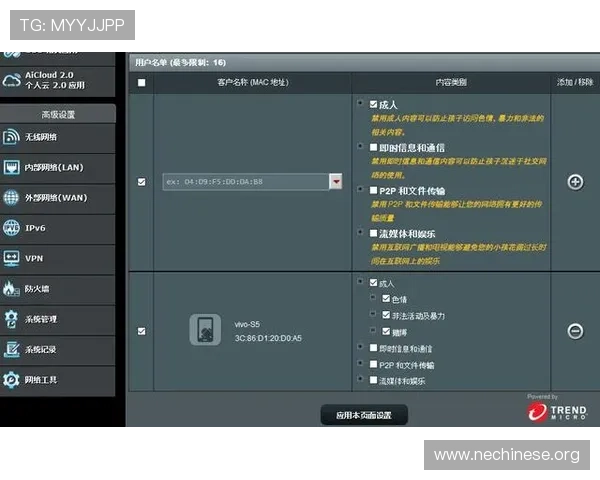Open the LAN (内部网络) settings icon
The width and height of the screenshot is (600, 480).
click(x=13, y=167)
